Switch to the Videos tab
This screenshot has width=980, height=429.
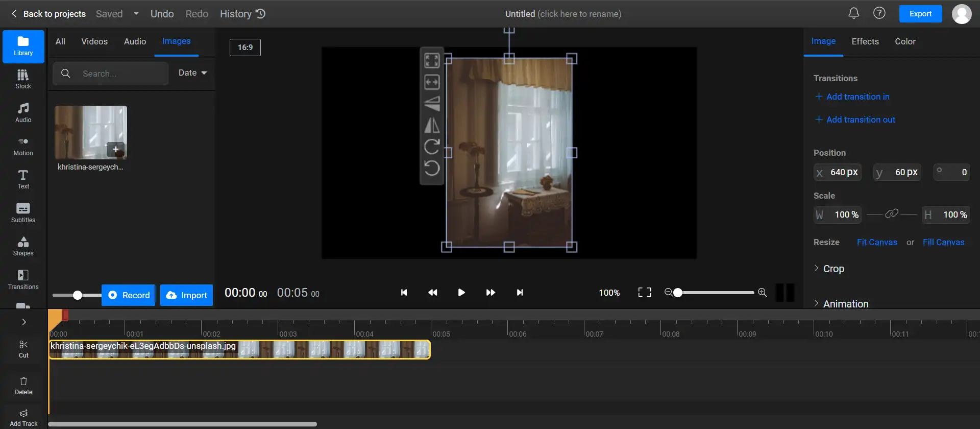click(x=94, y=41)
